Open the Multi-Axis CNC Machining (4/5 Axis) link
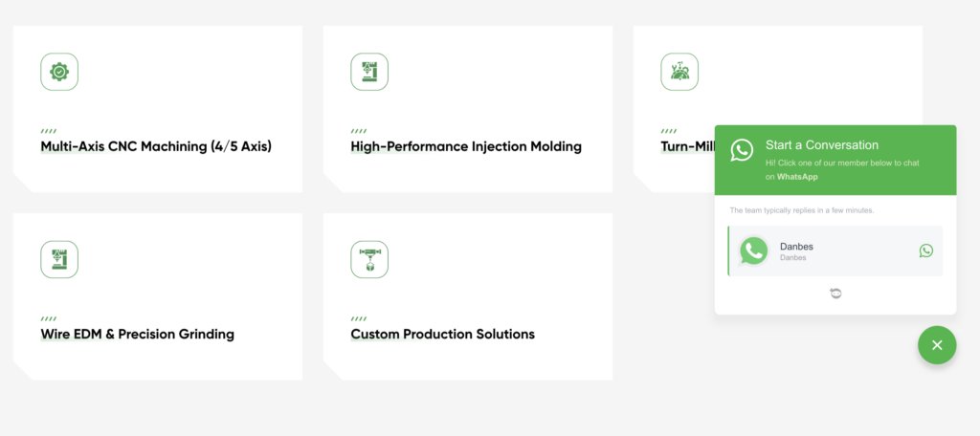This screenshot has height=436, width=980. (156, 147)
